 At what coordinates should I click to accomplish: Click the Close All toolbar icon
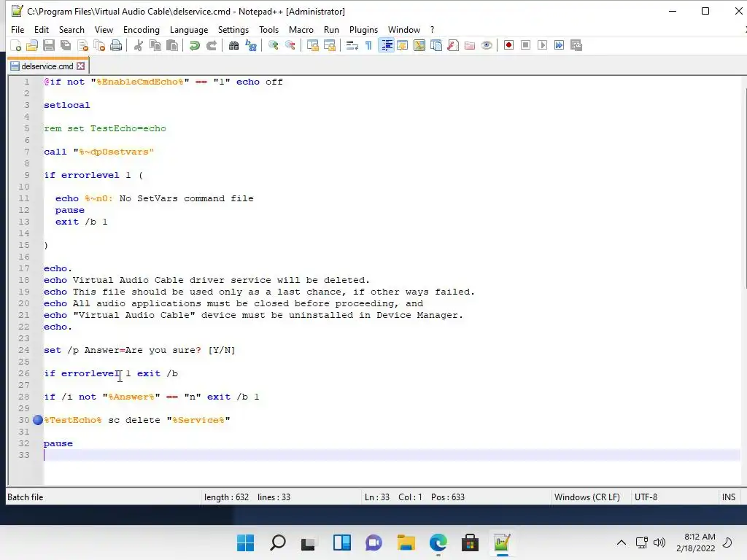[99, 45]
